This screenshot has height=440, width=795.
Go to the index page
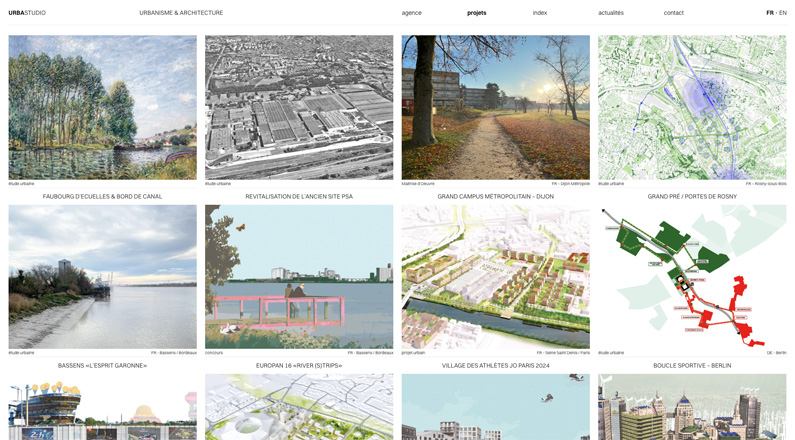(539, 13)
